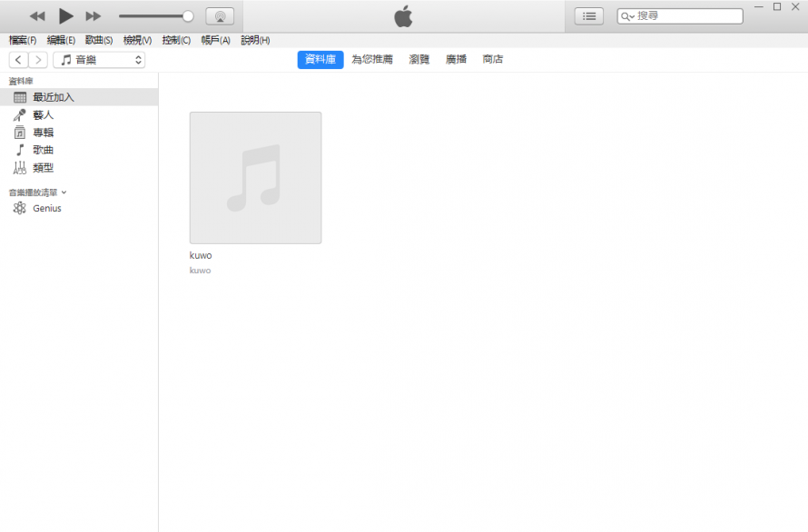Select 類型 in the sidebar
The width and height of the screenshot is (808, 532).
click(x=79, y=168)
